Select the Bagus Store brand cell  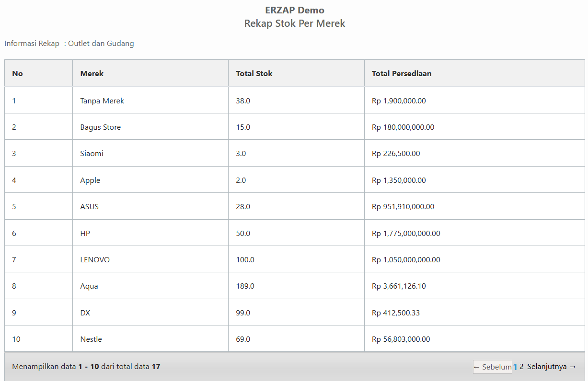100,127
